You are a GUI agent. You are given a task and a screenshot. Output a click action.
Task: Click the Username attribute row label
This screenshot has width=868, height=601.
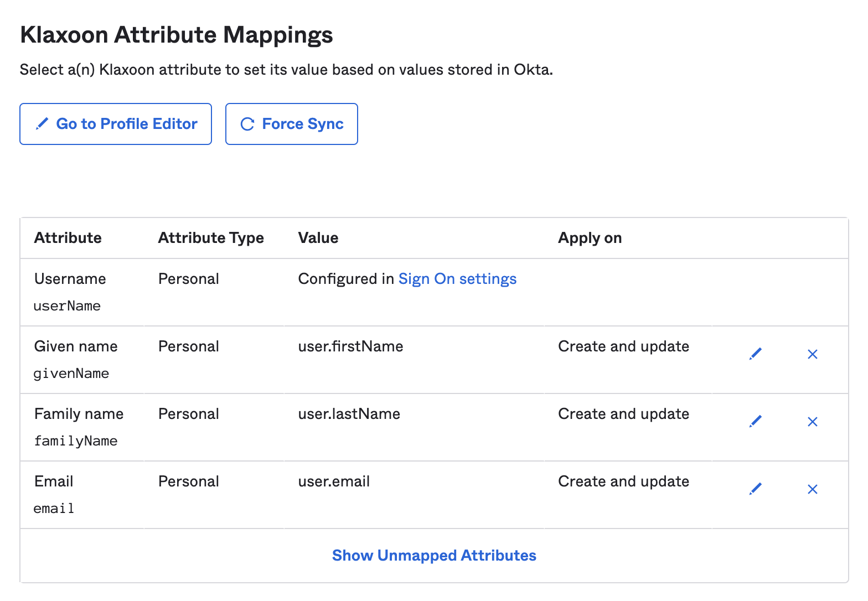click(x=70, y=279)
